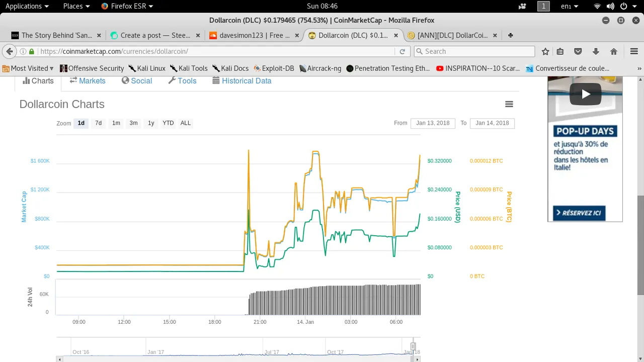Reload the page with the refresh icon
The width and height of the screenshot is (644, 362).
[402, 51]
